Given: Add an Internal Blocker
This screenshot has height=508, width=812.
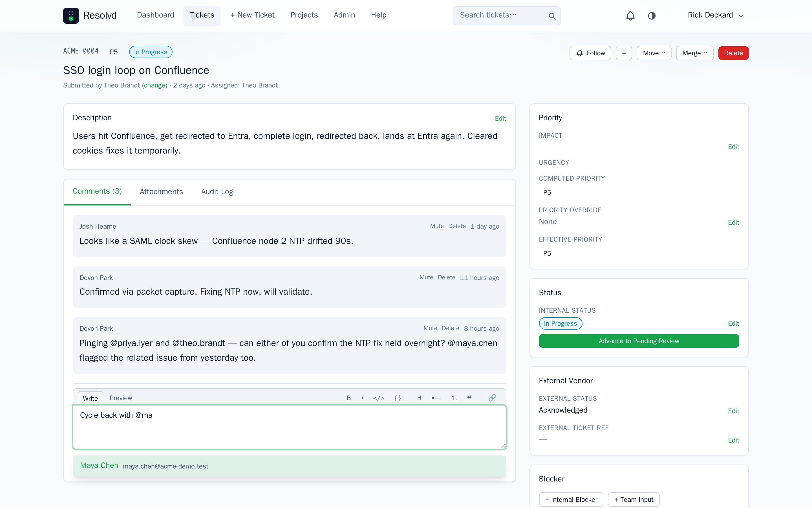Looking at the screenshot, I should pos(571,500).
